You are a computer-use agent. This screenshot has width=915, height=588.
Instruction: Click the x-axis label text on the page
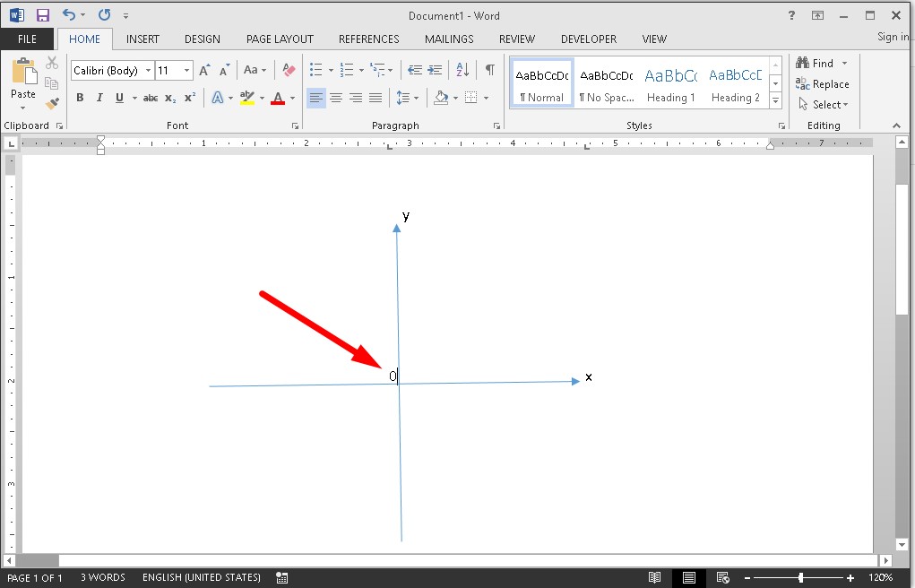pos(589,377)
